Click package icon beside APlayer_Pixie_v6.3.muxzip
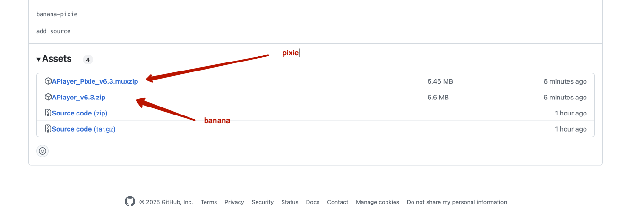 pos(48,81)
